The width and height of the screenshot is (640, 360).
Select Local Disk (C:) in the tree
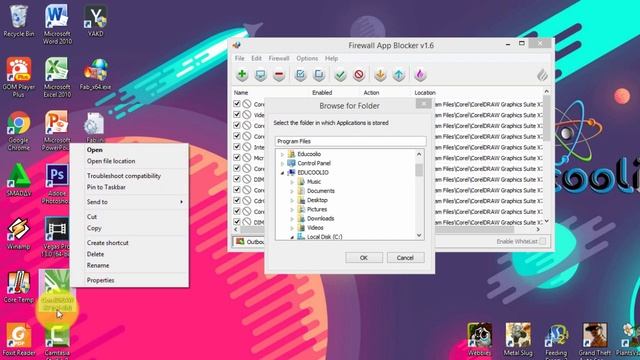(x=324, y=237)
